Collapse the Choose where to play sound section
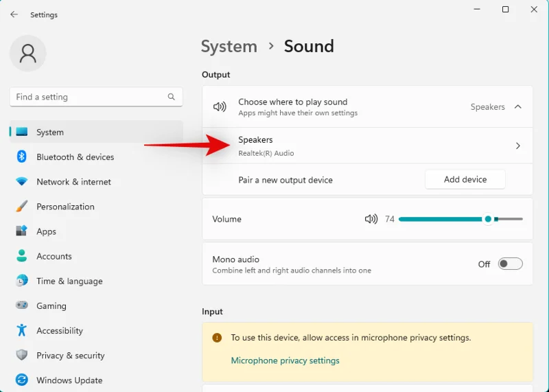The height and width of the screenshot is (392, 549). click(x=518, y=107)
